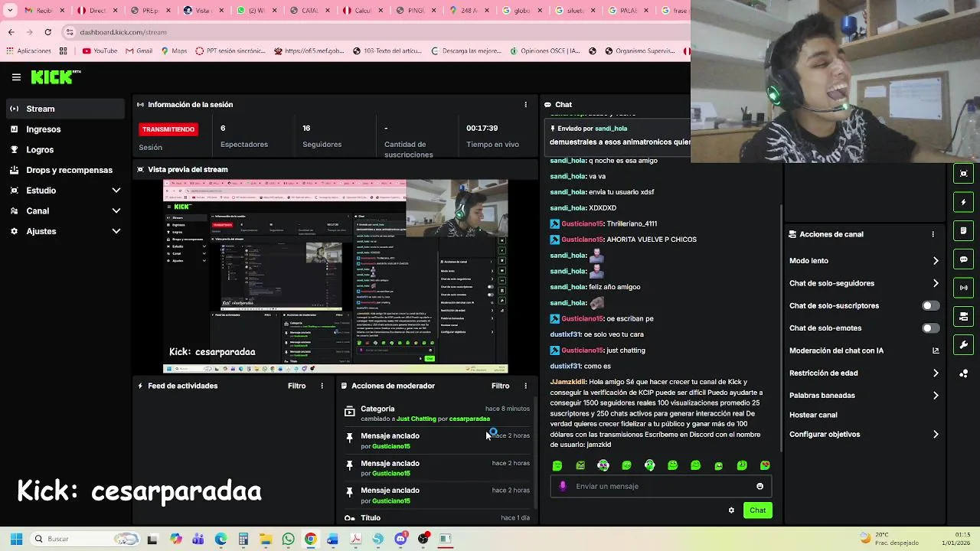Select Logros in the sidebar
Image resolution: width=980 pixels, height=551 pixels.
65,150
